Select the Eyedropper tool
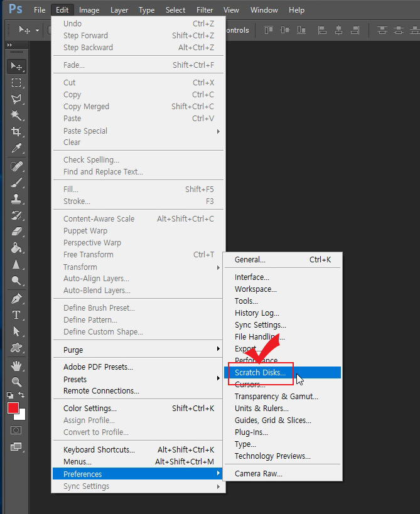420x514 pixels. coord(16,148)
